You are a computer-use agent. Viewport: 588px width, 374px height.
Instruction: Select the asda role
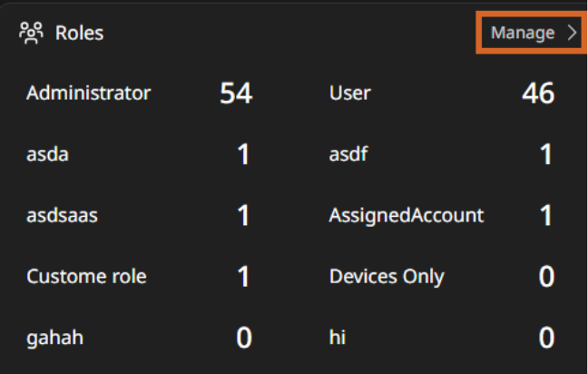47,154
